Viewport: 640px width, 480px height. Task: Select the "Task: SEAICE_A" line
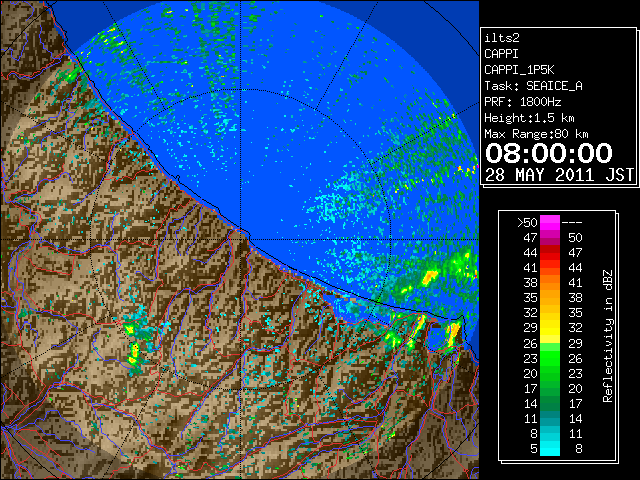533,86
